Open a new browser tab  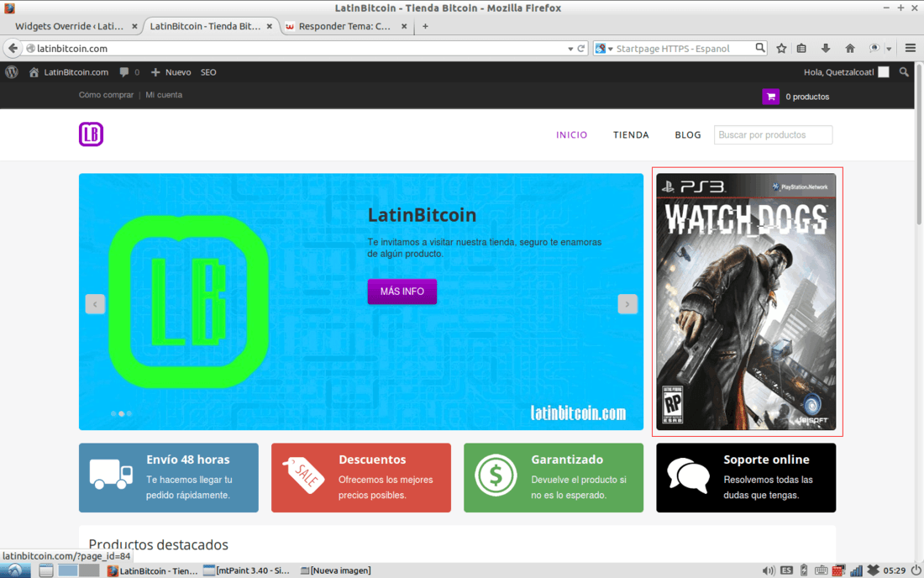[x=425, y=26]
